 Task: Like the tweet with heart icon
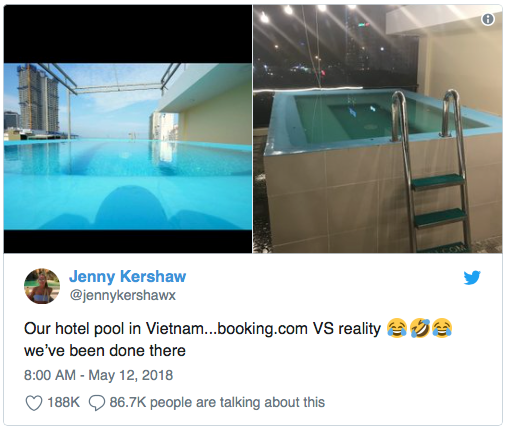click(34, 403)
